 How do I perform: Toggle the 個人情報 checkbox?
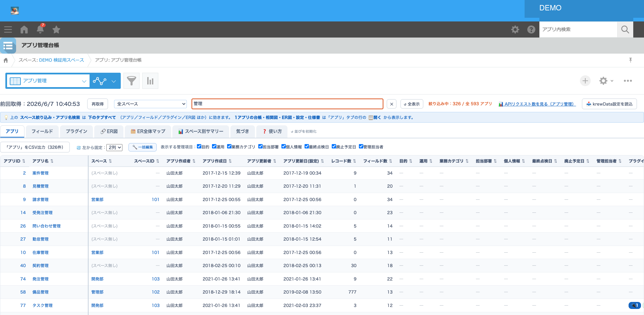click(x=283, y=146)
